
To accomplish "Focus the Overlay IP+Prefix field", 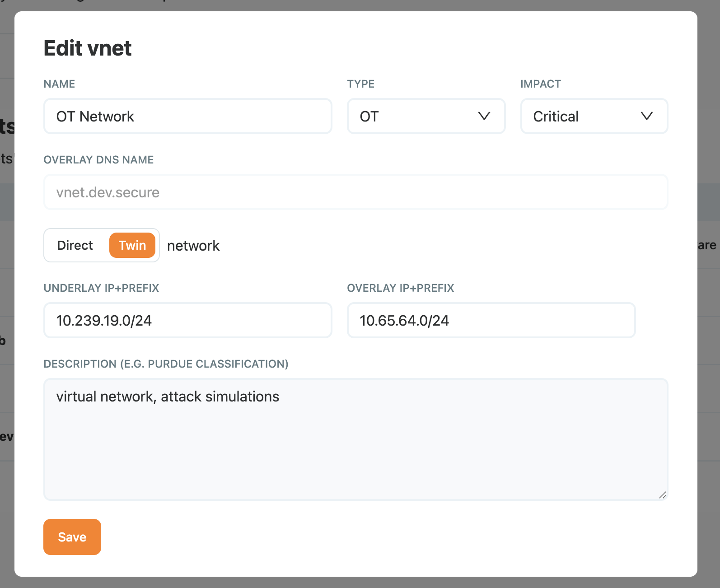I will click(491, 321).
